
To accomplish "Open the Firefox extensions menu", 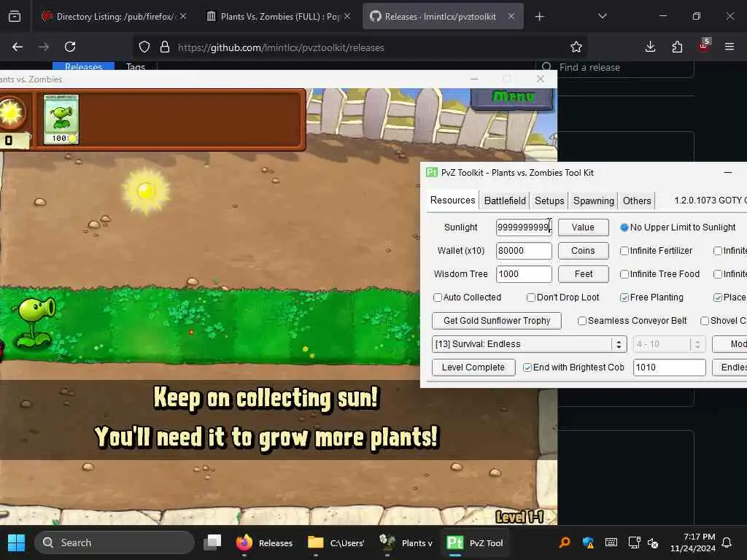I will coord(677,47).
